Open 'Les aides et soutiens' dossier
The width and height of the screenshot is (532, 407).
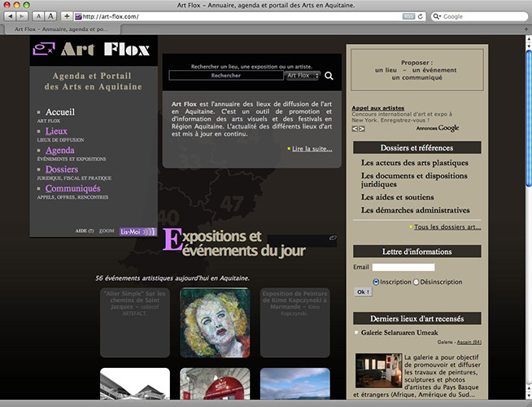(x=397, y=197)
